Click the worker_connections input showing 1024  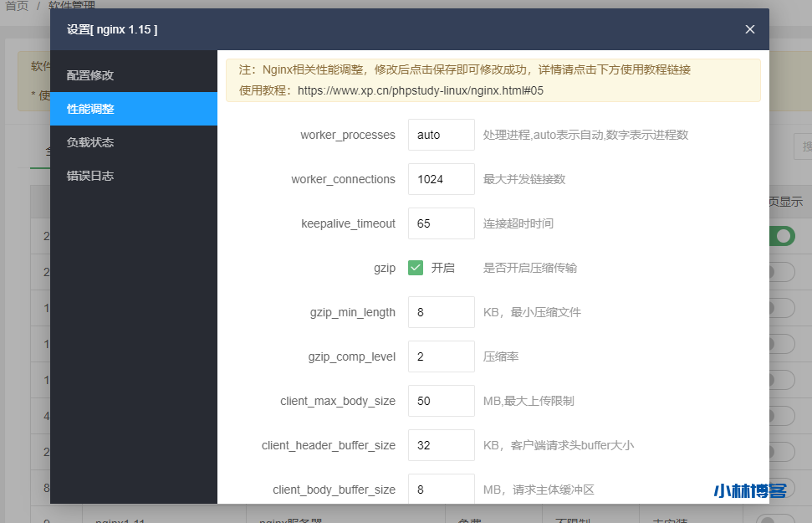pyautogui.click(x=441, y=179)
